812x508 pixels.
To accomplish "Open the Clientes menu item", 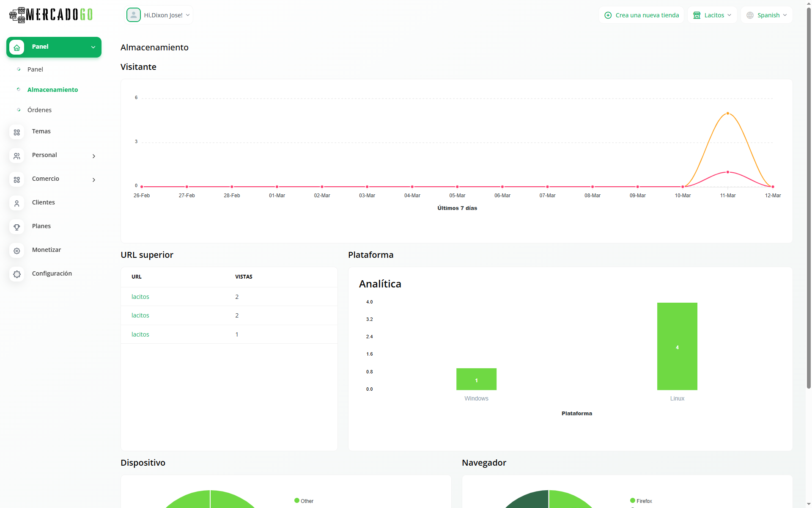I will [x=43, y=202].
